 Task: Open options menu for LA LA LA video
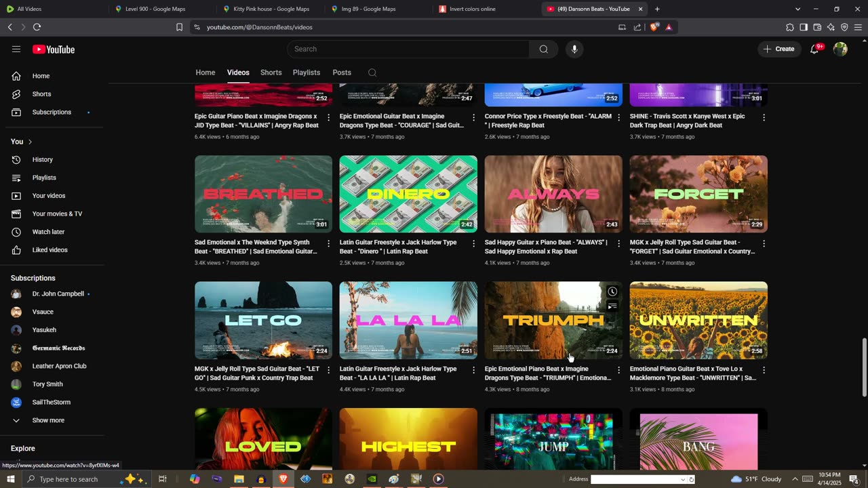(473, 370)
